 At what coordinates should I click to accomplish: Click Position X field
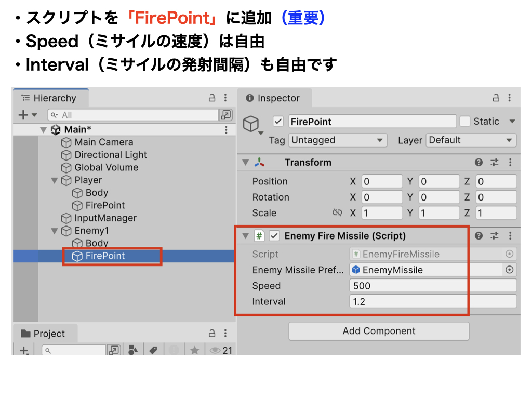[x=382, y=181]
